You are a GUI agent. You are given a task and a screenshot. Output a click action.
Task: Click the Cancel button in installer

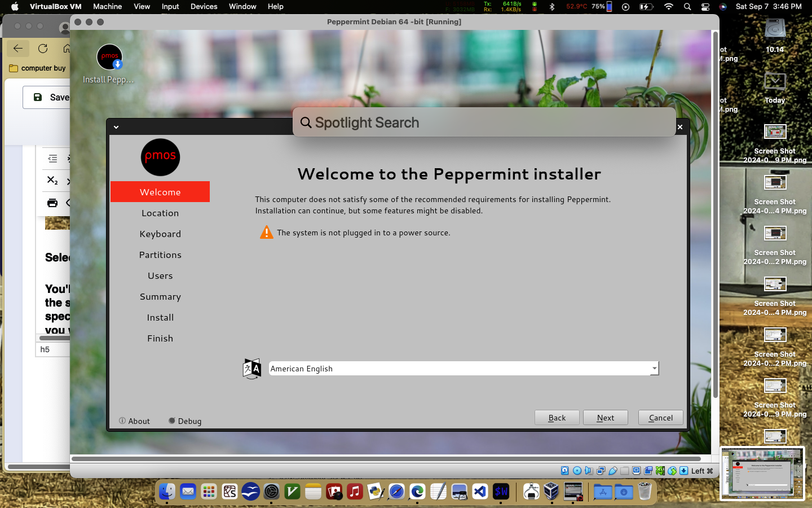pyautogui.click(x=660, y=418)
